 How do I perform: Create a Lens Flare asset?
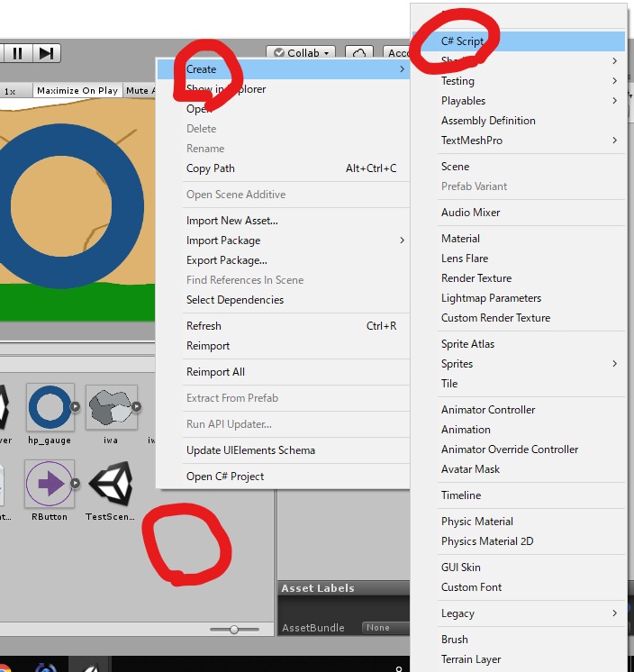pyautogui.click(x=519, y=259)
